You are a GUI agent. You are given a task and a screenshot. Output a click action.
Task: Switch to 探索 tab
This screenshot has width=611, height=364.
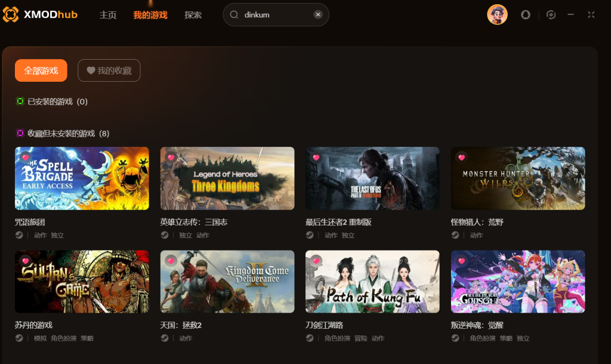pyautogui.click(x=193, y=15)
